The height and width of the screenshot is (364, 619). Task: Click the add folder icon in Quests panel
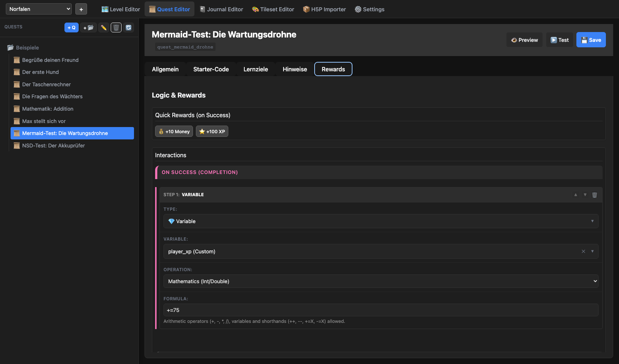(x=88, y=28)
